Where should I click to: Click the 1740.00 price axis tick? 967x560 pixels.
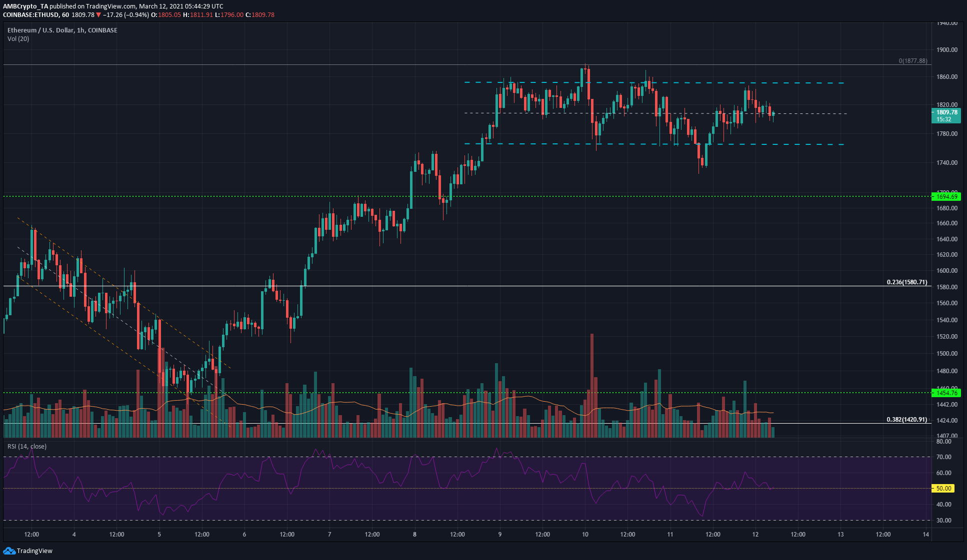tap(947, 162)
